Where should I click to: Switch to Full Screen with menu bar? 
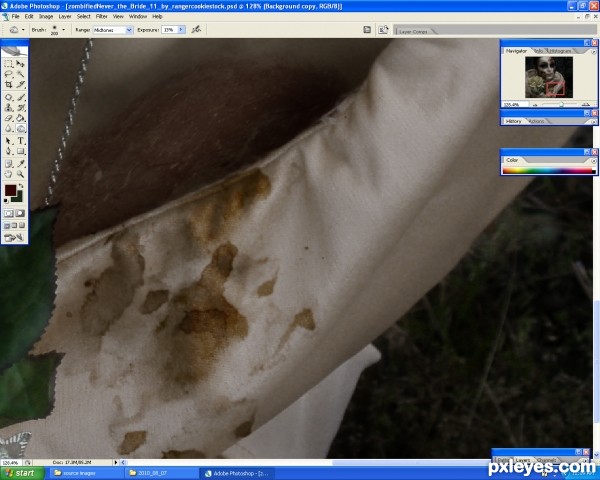point(14,225)
